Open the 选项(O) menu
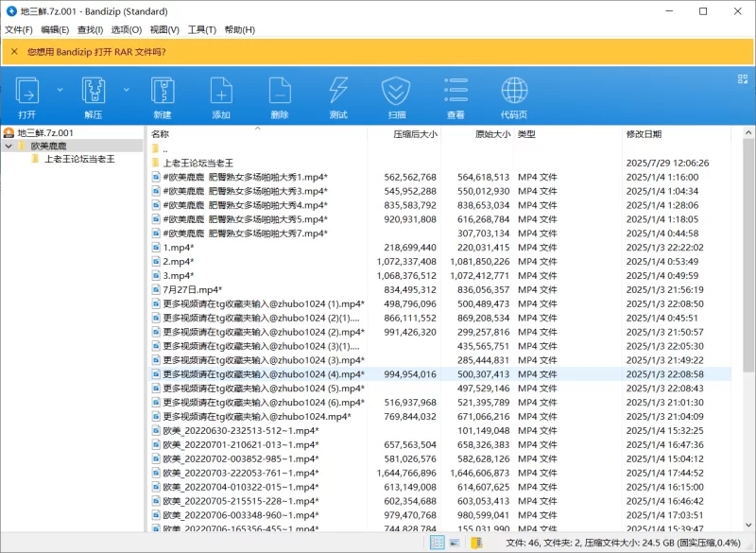Image resolution: width=756 pixels, height=553 pixels. click(127, 30)
